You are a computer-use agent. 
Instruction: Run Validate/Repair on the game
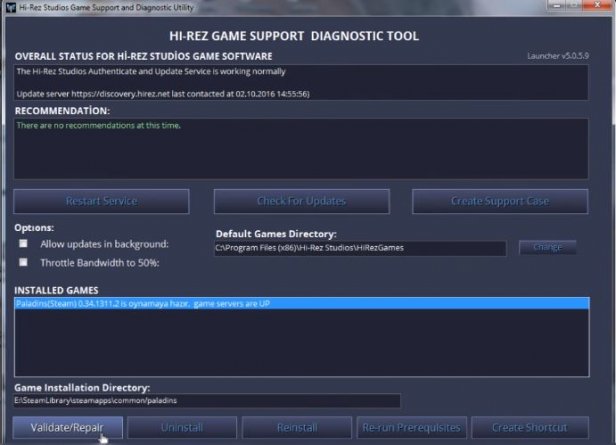point(68,427)
